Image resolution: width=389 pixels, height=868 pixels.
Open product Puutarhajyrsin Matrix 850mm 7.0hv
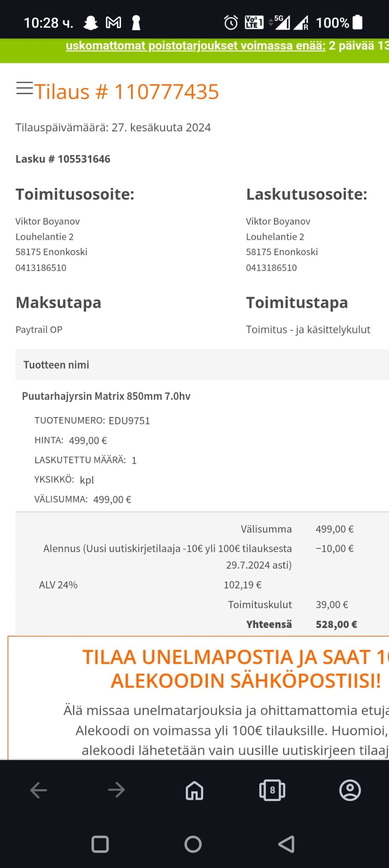pos(106,396)
